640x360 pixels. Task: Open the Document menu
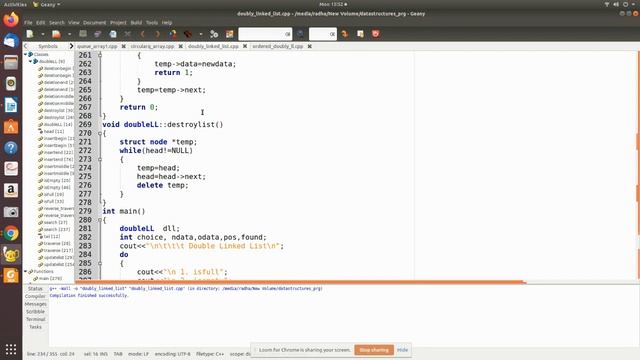point(94,23)
